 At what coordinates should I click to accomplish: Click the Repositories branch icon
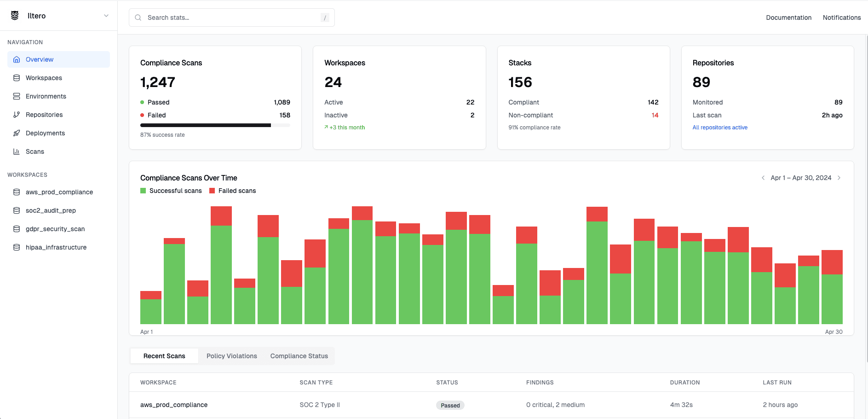(17, 115)
